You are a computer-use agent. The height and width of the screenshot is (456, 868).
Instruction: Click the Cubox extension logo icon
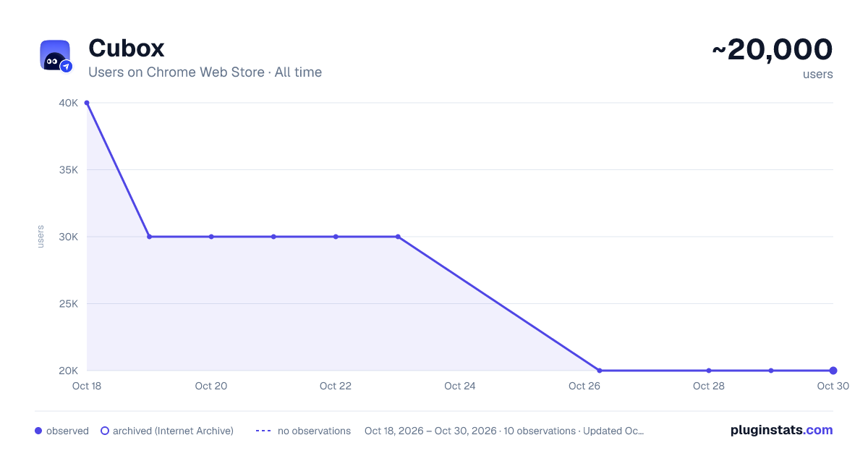(x=56, y=55)
